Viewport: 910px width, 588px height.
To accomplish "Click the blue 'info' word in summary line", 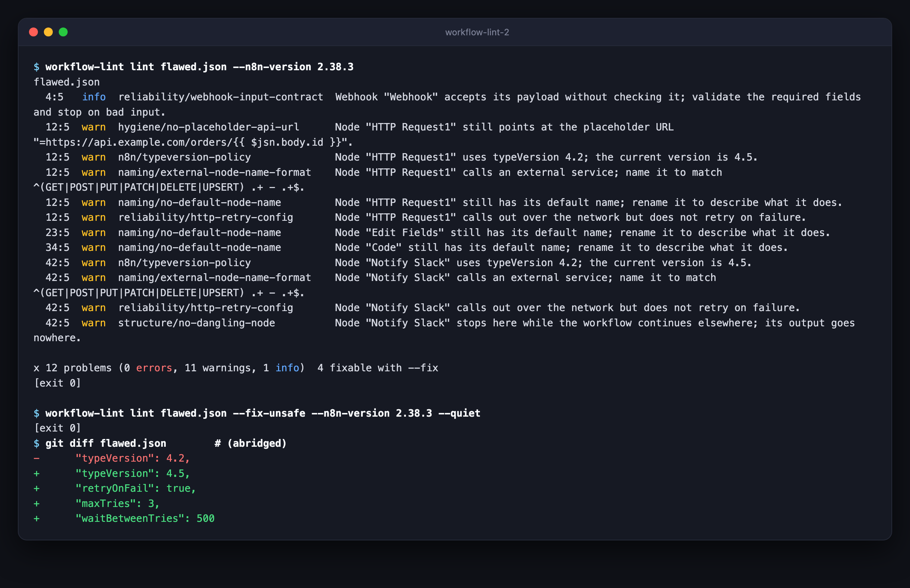I will (287, 368).
